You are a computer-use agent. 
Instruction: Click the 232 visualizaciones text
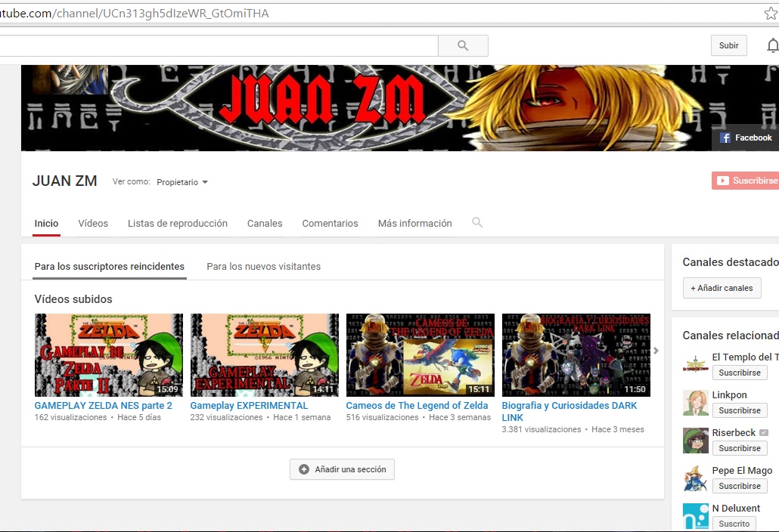[226, 417]
